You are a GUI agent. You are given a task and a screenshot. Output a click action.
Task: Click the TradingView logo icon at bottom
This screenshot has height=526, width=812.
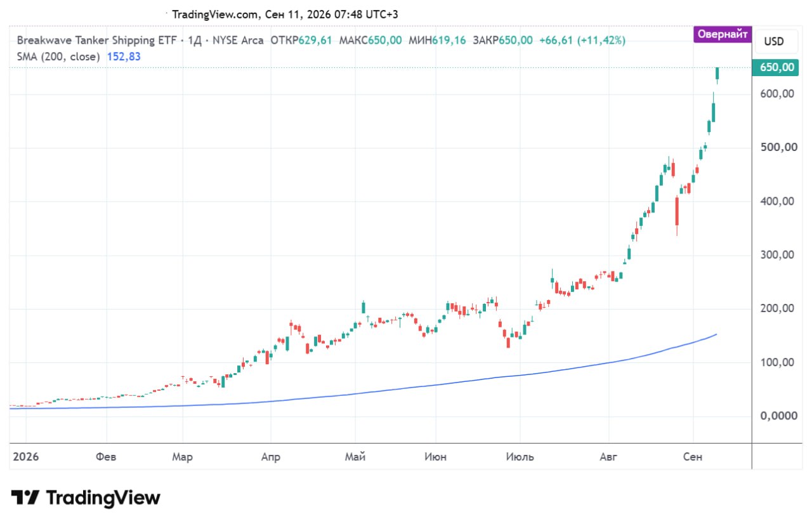click(x=26, y=497)
